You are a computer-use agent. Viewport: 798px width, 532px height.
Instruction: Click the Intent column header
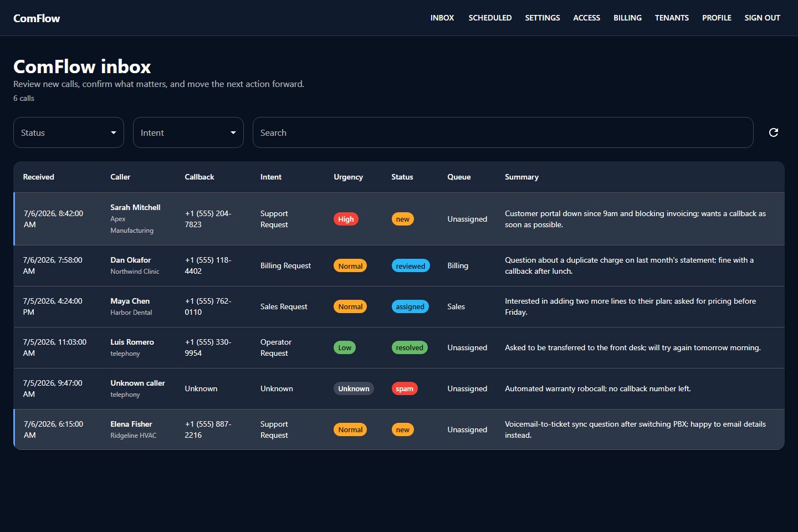pyautogui.click(x=271, y=177)
